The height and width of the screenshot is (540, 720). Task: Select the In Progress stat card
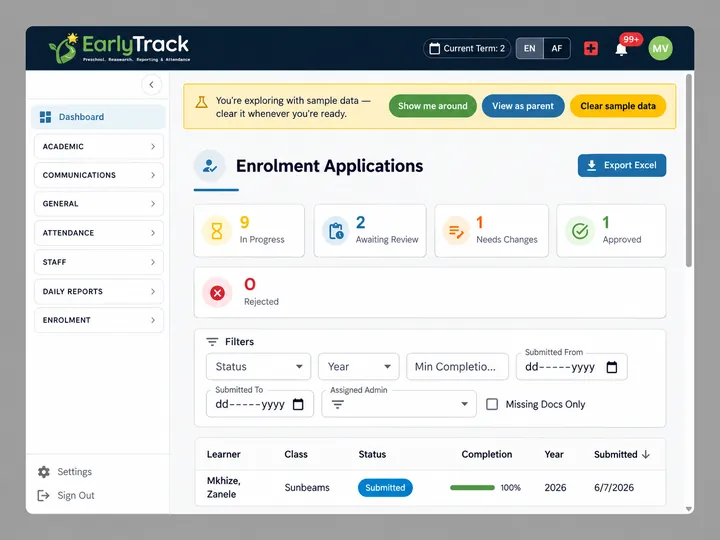(x=249, y=231)
